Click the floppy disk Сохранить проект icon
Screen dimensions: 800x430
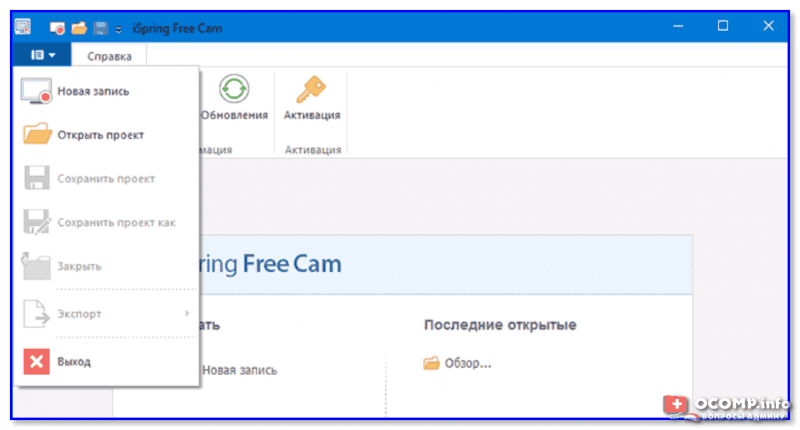[x=37, y=178]
